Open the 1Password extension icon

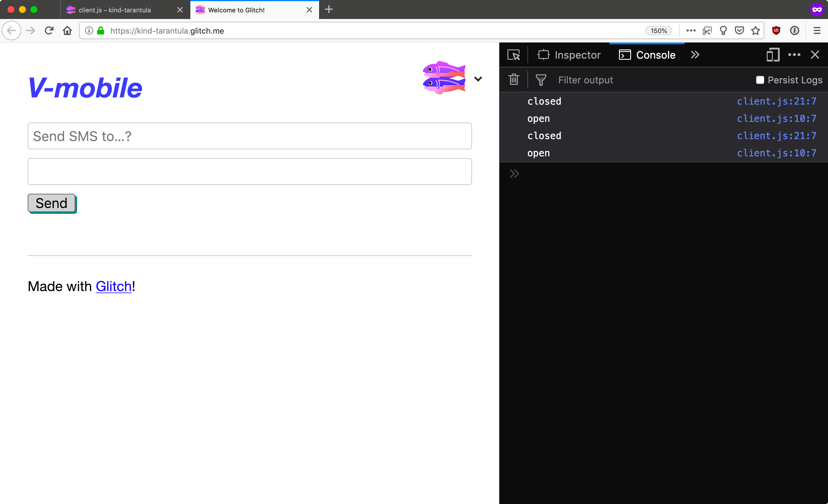pyautogui.click(x=794, y=30)
